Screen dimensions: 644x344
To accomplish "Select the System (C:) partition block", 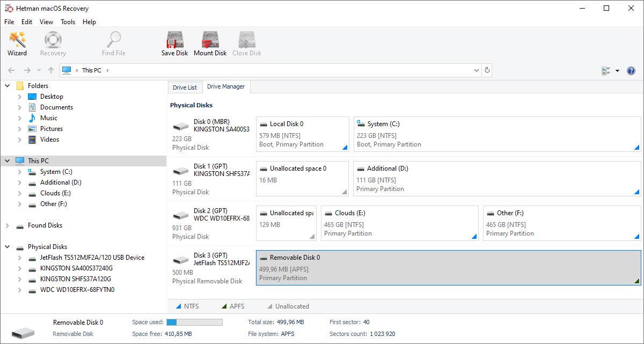I will [497, 134].
